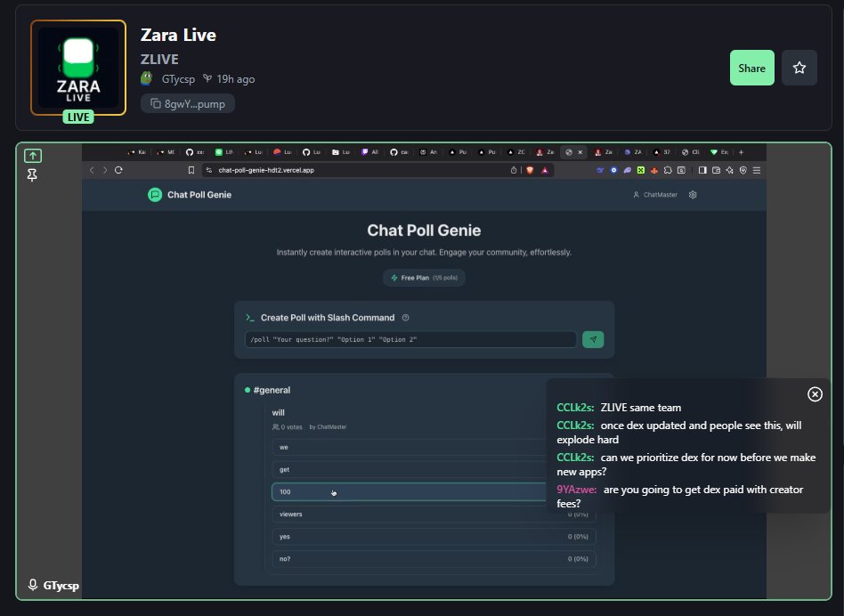The width and height of the screenshot is (844, 616).
Task: Click the send poll button in stream
Action: (x=593, y=339)
